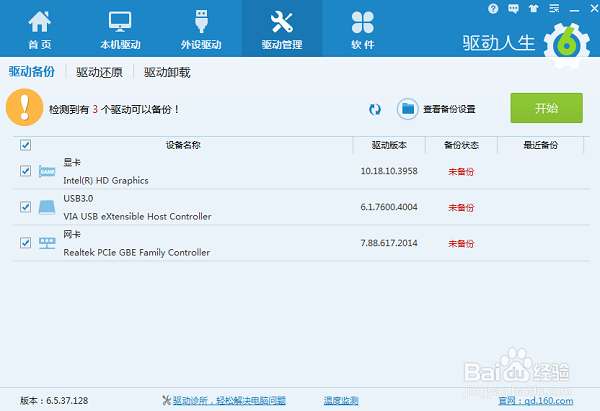The image size is (600, 411).
Task: Click the refresh detection icon
Action: [x=375, y=109]
